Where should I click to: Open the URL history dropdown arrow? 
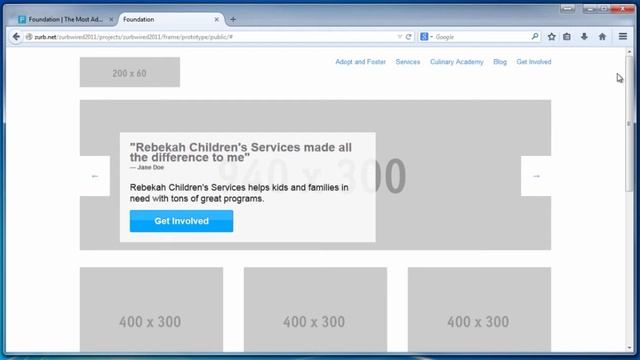point(400,37)
